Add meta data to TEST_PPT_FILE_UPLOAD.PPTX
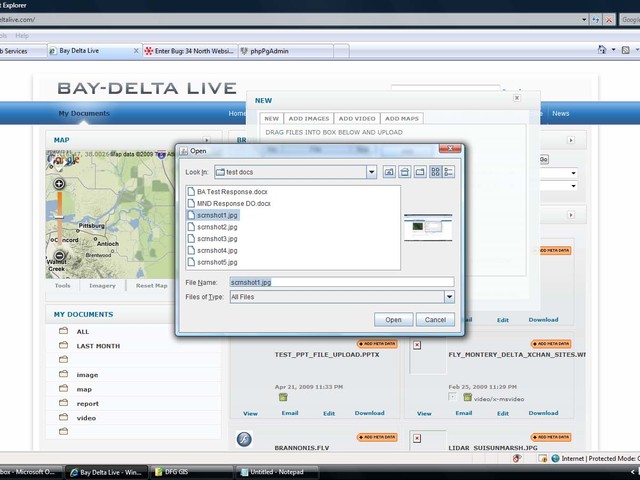This screenshot has width=640, height=480. coord(377,344)
